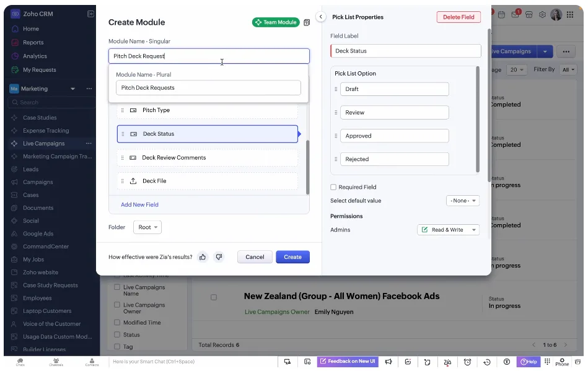Open Case Studies module in the sidebar

tap(40, 118)
